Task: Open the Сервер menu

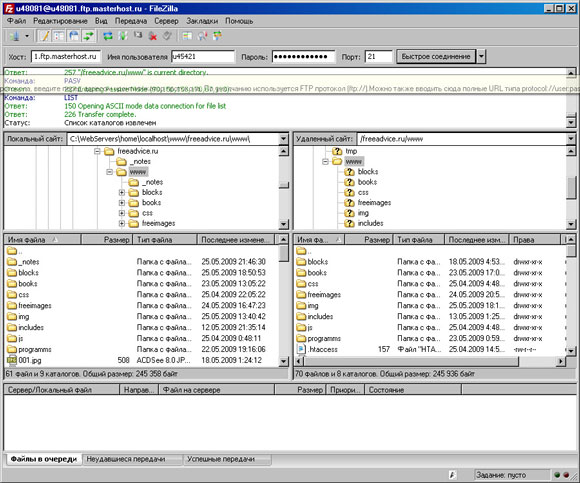Action: point(166,21)
